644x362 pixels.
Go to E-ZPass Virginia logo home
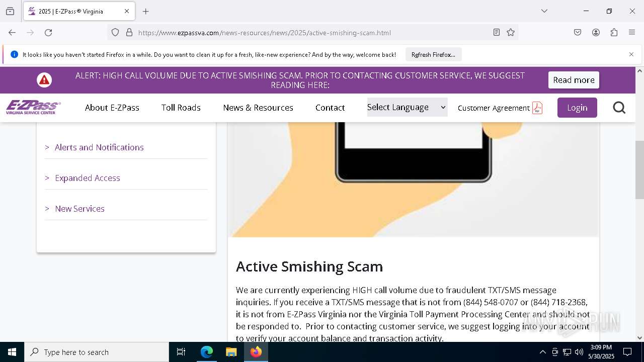tap(33, 107)
